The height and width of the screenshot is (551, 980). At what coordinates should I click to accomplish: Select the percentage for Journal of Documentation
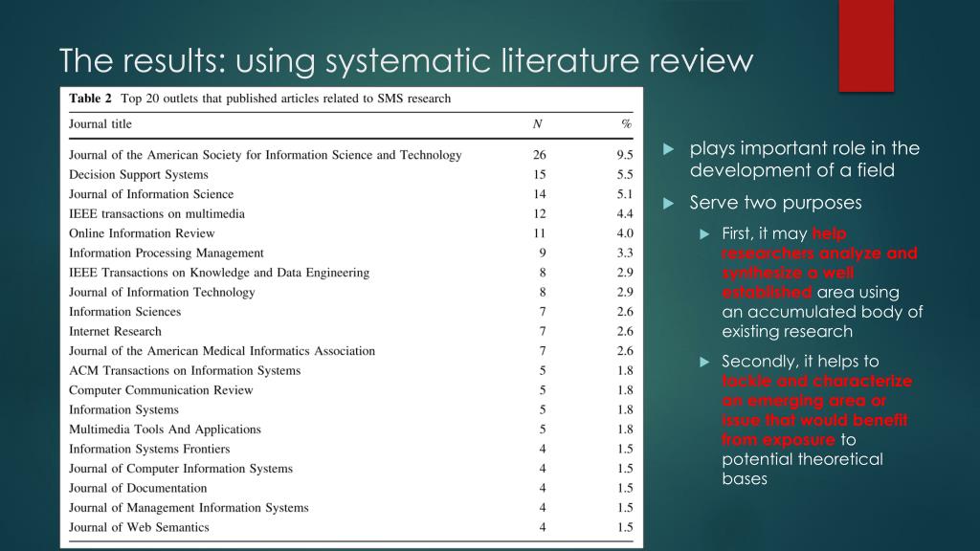pyautogui.click(x=625, y=488)
